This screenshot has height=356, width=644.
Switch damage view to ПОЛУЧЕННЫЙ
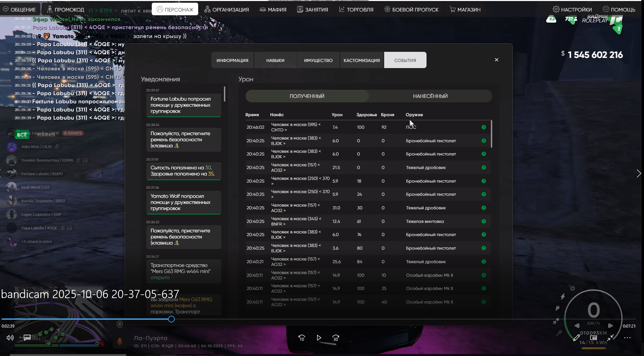(307, 96)
